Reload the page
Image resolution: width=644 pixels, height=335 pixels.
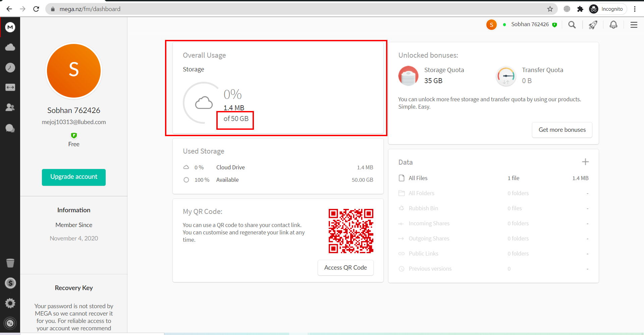(36, 9)
